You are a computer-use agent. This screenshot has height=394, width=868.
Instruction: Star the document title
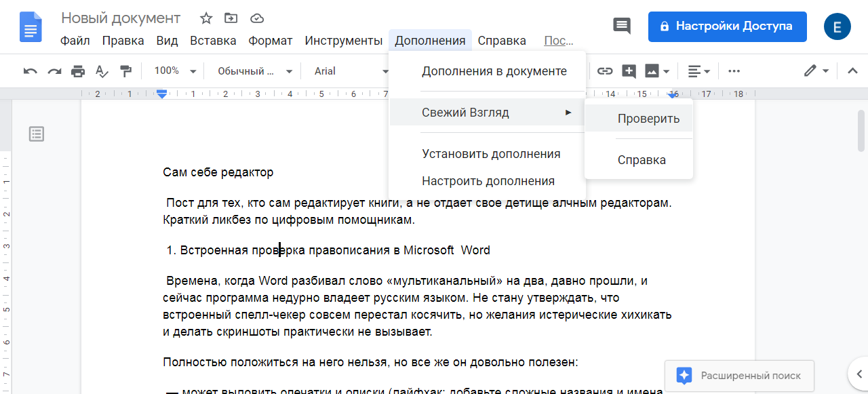[x=206, y=18]
